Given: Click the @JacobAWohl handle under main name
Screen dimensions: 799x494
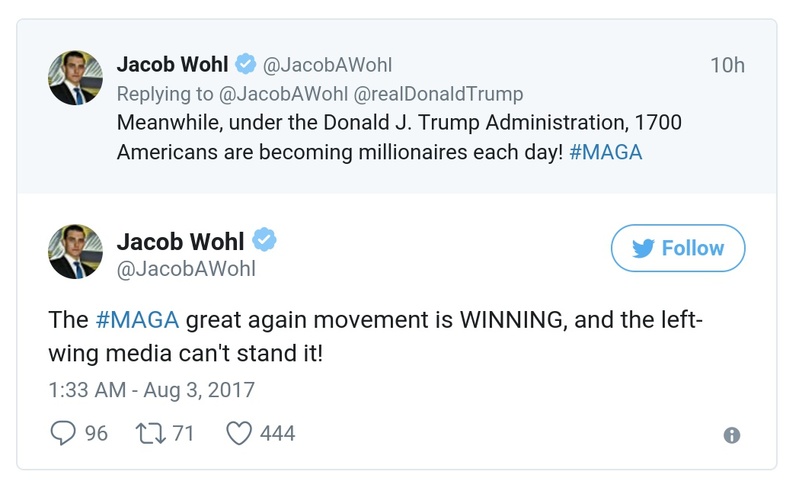Looking at the screenshot, I should tap(186, 269).
